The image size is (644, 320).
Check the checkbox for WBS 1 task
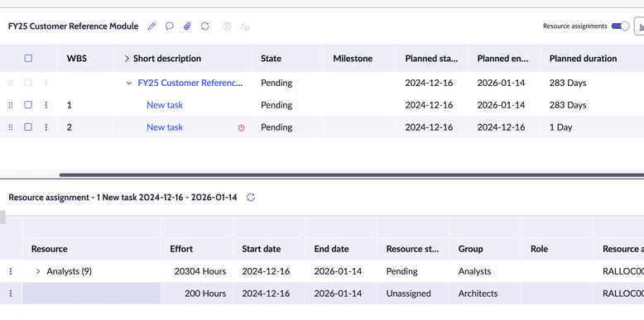[28, 105]
